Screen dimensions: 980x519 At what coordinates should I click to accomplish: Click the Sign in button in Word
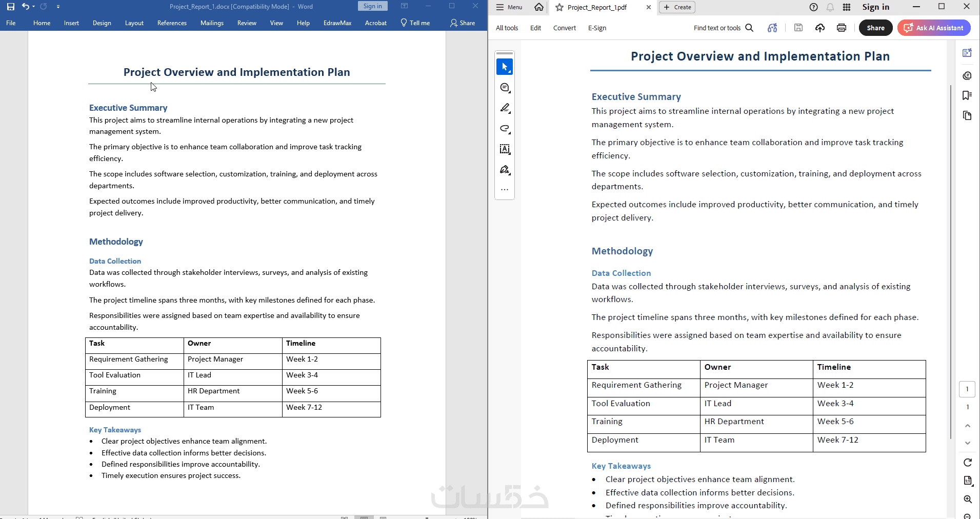pyautogui.click(x=373, y=6)
